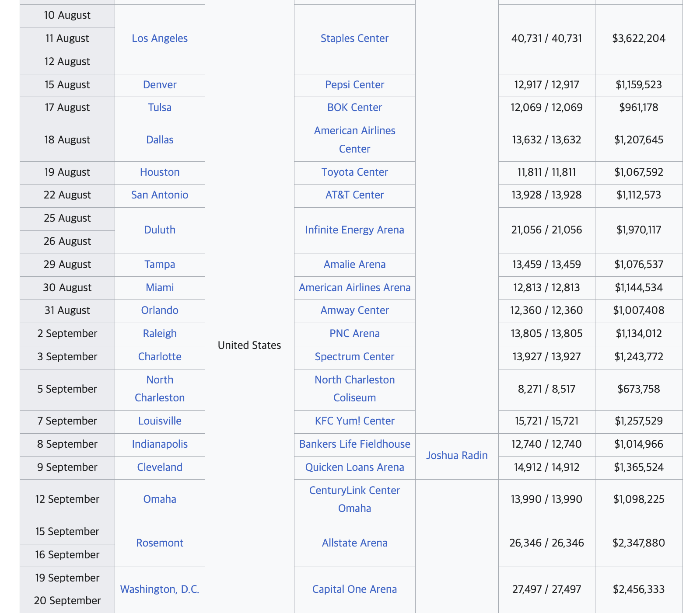Open the Amway Center link
This screenshot has width=700, height=613.
pyautogui.click(x=354, y=310)
